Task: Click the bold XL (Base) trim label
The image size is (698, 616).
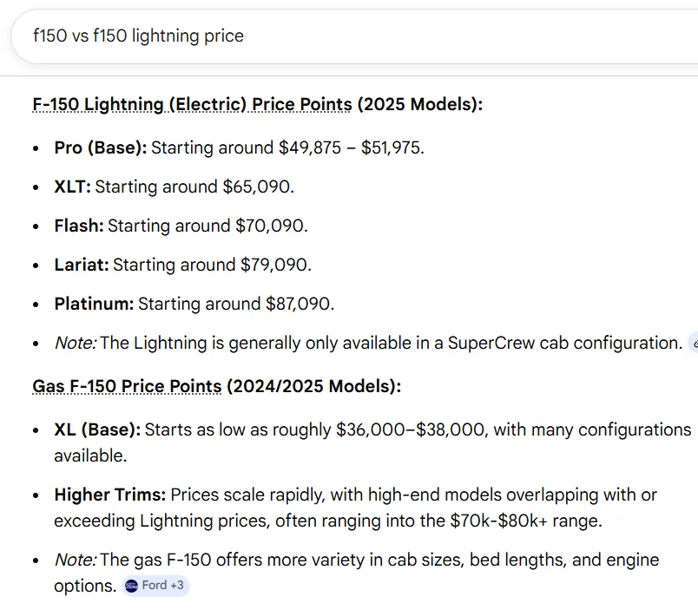Action: pyautogui.click(x=96, y=429)
